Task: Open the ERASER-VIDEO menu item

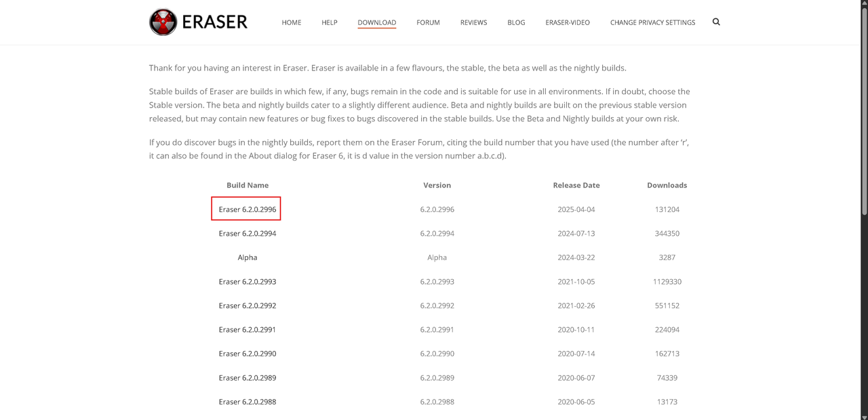Action: tap(568, 22)
